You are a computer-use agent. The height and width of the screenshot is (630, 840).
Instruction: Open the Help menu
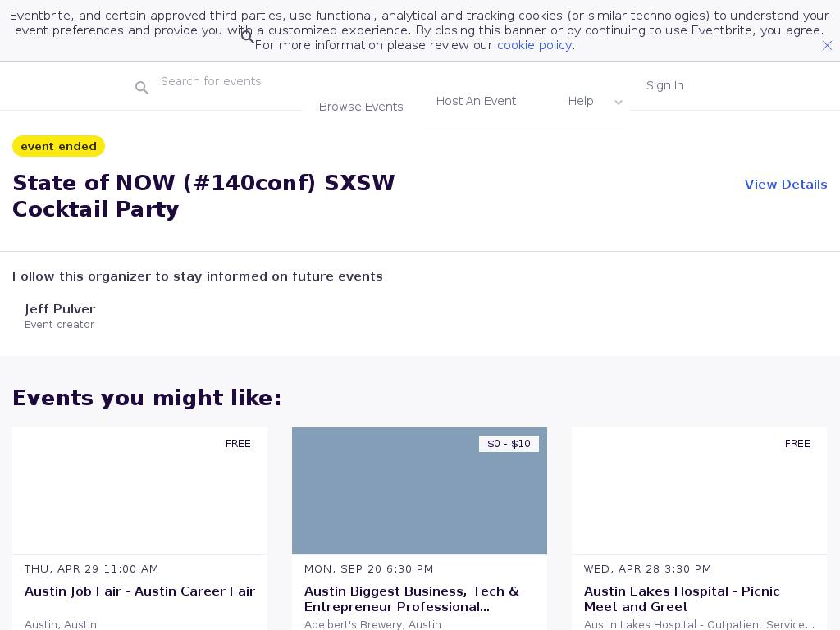(x=581, y=101)
